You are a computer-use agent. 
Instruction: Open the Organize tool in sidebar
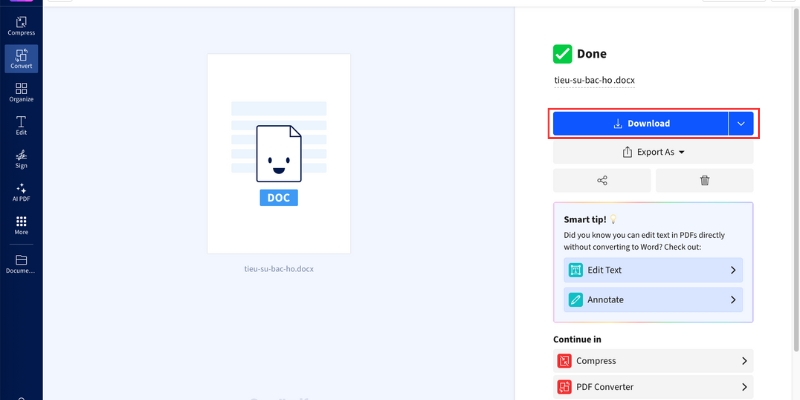point(21,92)
